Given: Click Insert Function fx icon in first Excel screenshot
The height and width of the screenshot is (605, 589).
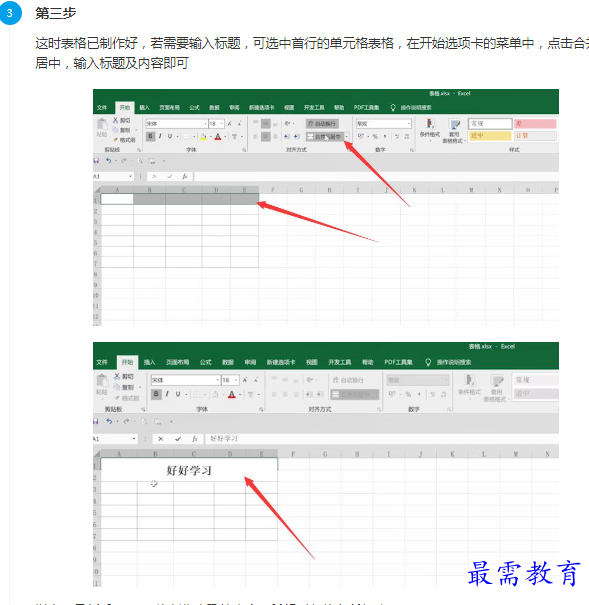Looking at the screenshot, I should 185,176.
